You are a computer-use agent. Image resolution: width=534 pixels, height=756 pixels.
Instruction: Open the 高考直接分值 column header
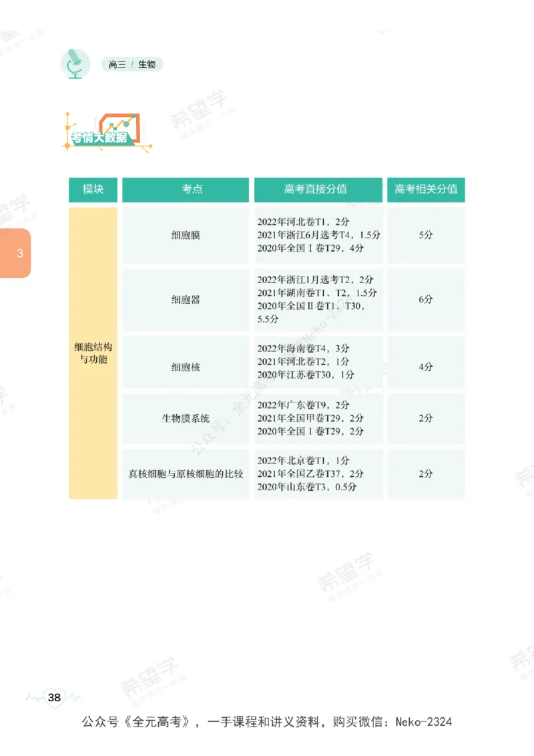(x=318, y=189)
